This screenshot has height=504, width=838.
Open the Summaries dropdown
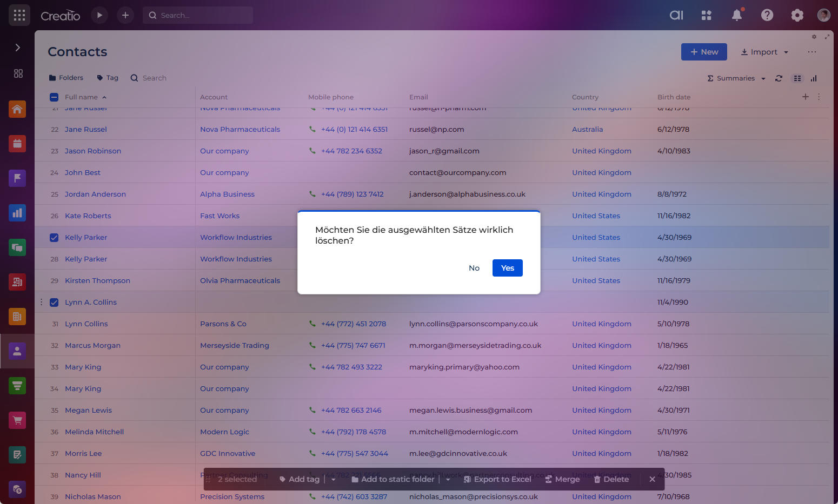pos(736,78)
